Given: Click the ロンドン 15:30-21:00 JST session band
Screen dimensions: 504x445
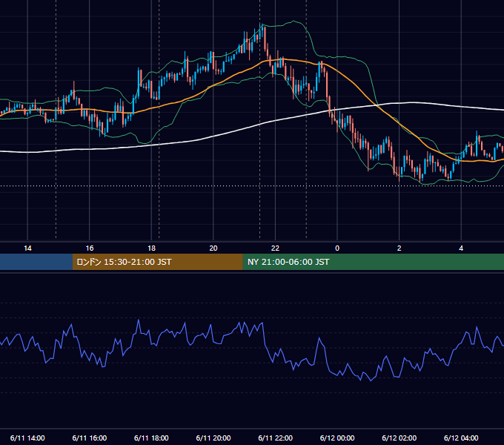Looking at the screenshot, I should [x=157, y=262].
